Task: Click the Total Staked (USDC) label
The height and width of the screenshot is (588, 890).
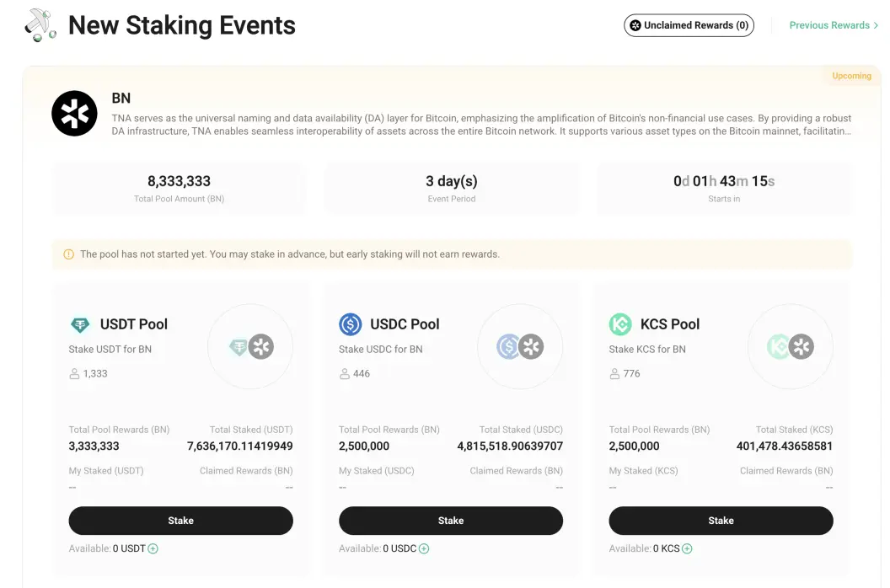Action: [x=521, y=430]
